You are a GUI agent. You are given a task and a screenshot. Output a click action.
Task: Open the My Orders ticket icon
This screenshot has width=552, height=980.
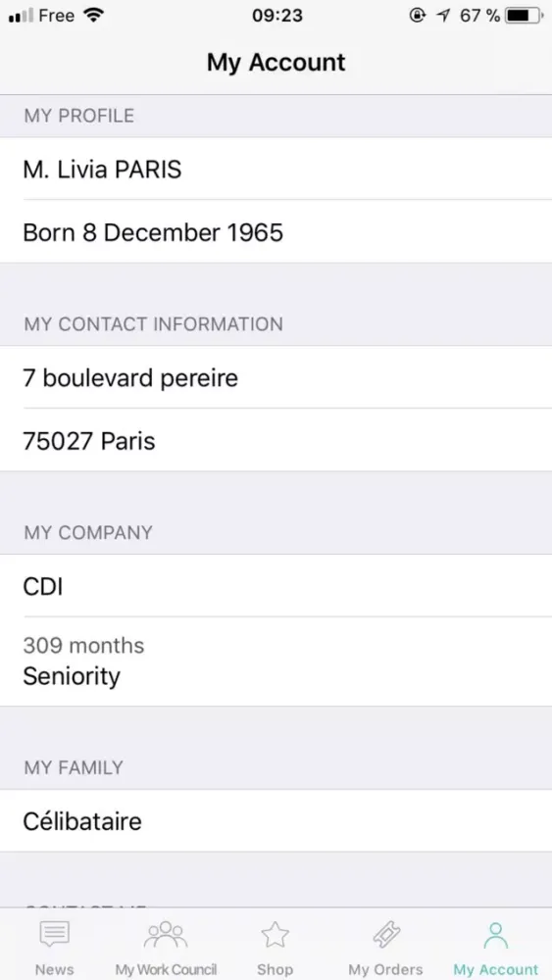point(385,934)
